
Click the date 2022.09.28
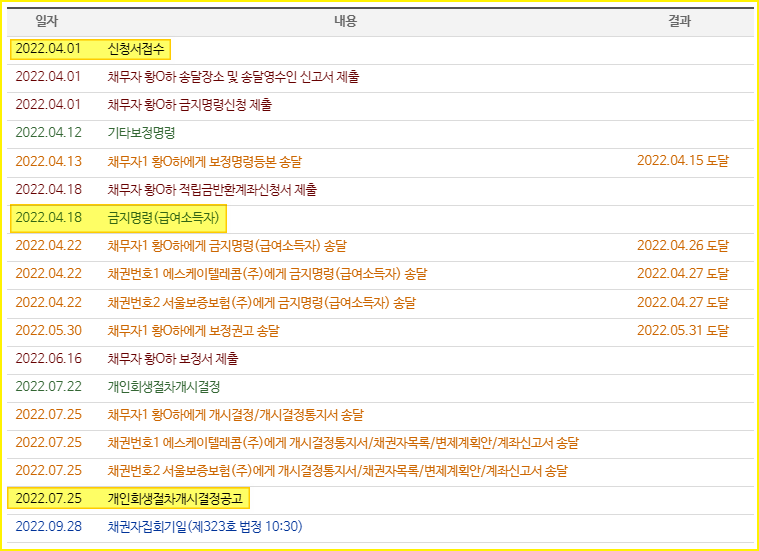[x=48, y=526]
